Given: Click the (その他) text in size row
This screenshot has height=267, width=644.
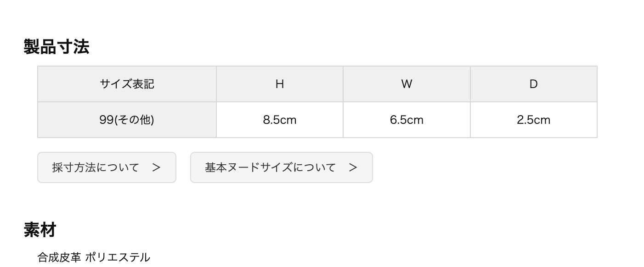Looking at the screenshot, I should (x=134, y=120).
